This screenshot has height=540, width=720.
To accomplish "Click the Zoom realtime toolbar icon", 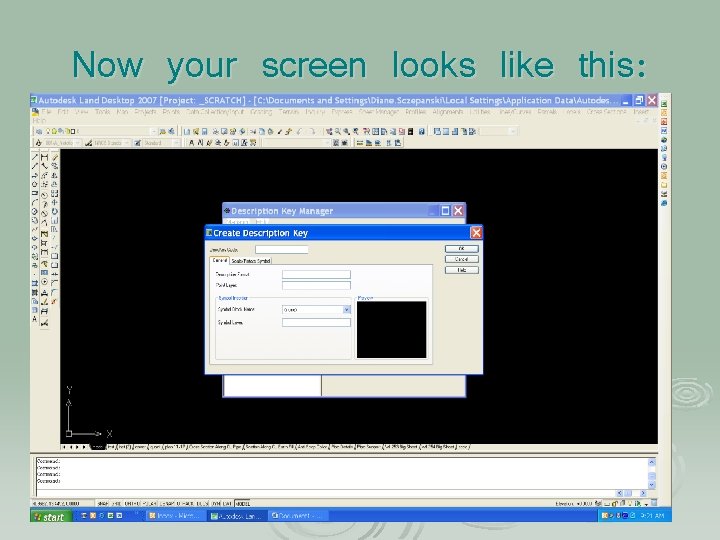I will coord(338,131).
